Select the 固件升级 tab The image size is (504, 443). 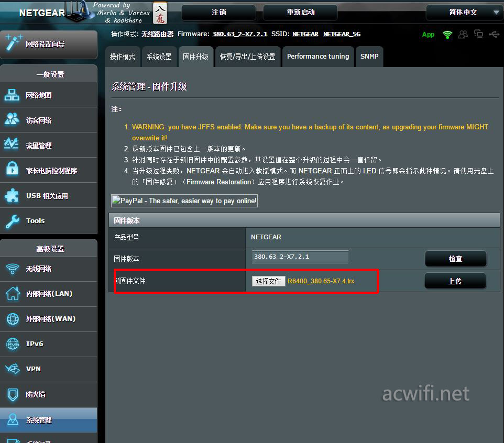[x=196, y=57]
